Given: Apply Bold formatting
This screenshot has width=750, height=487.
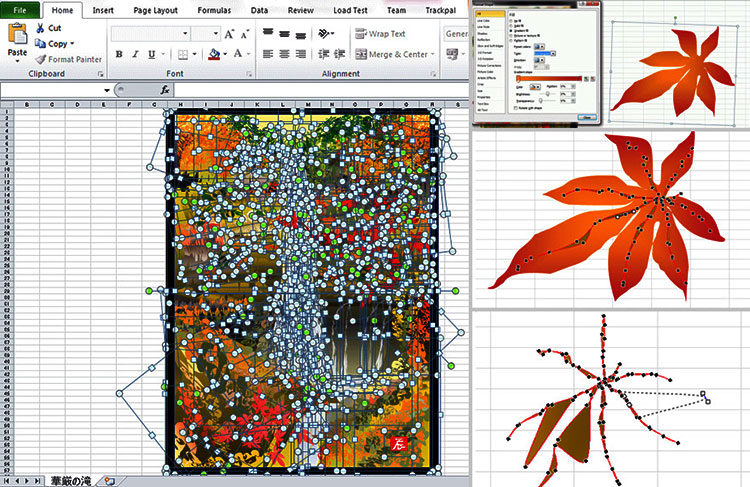Looking at the screenshot, I should [x=119, y=54].
